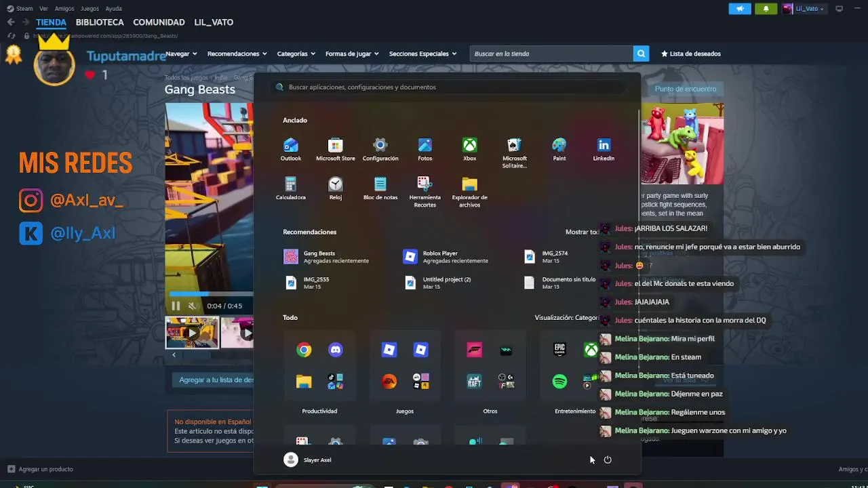Switch to COMUNIDAD tab
Image resolution: width=868 pixels, height=488 pixels.
click(x=159, y=22)
